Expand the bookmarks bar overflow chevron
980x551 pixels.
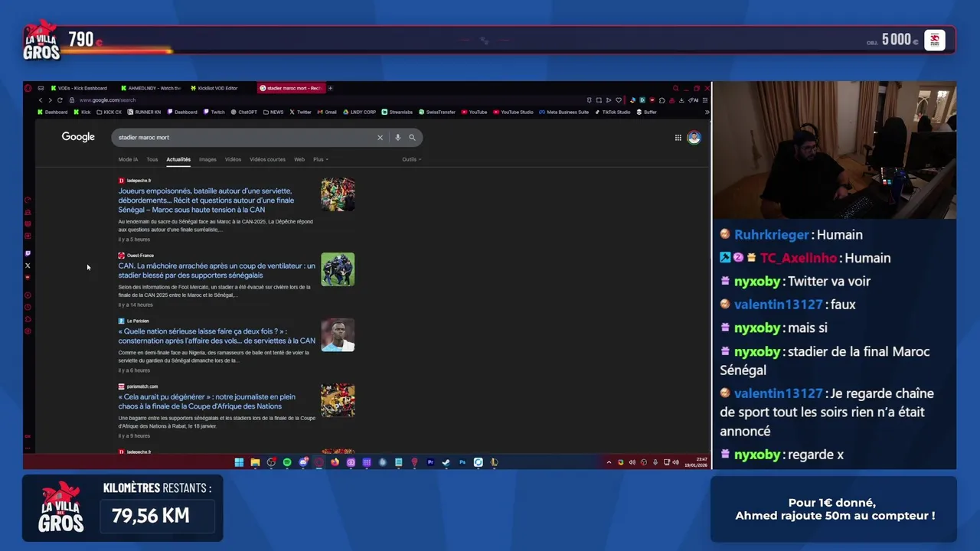click(707, 112)
